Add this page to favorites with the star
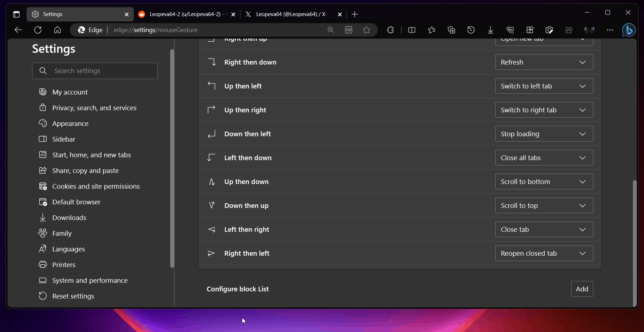This screenshot has width=644, height=332. coord(366,30)
